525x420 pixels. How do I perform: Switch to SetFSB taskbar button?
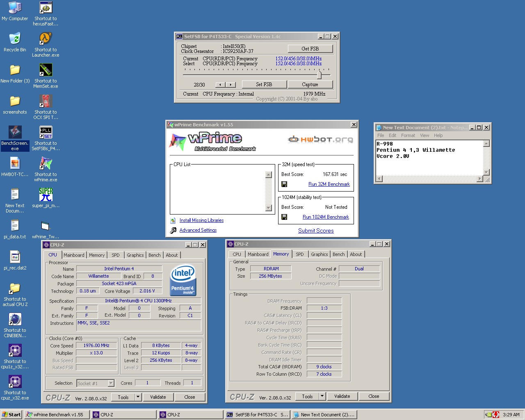coord(258,415)
